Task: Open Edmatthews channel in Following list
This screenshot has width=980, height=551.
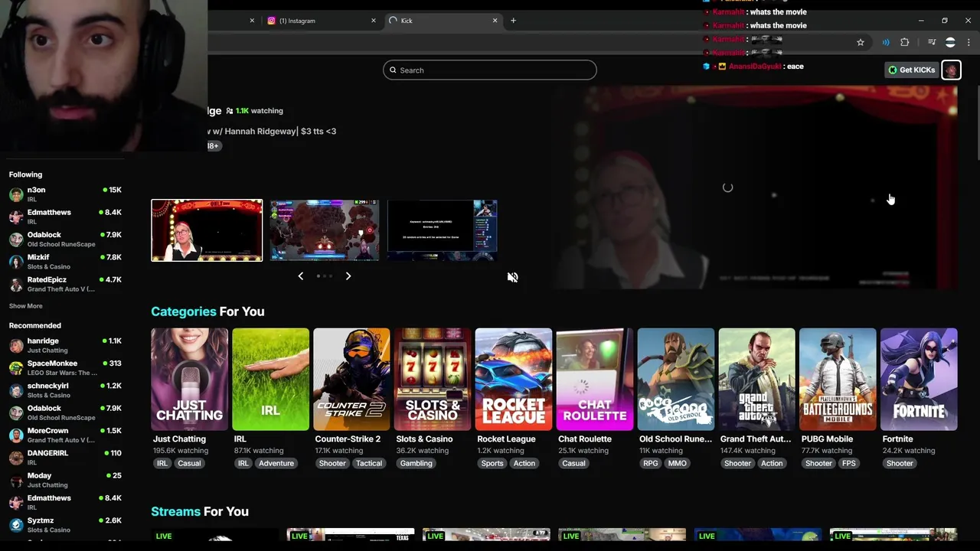Action: tap(65, 217)
